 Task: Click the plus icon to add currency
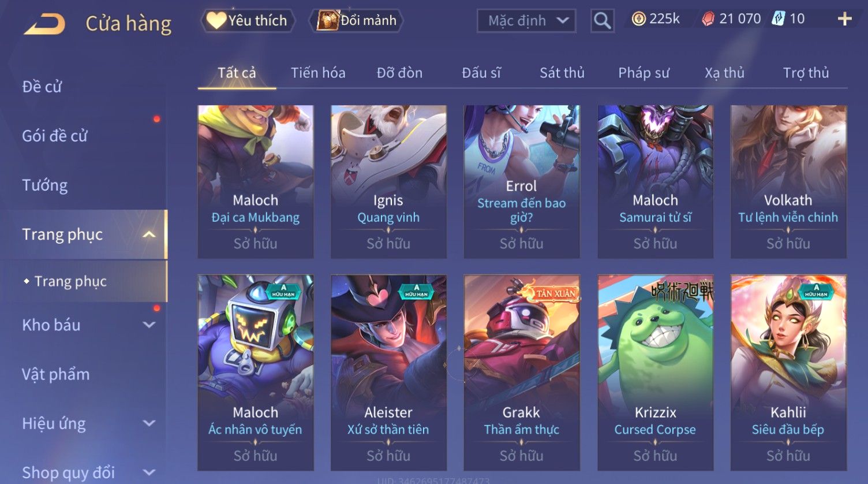click(x=844, y=20)
